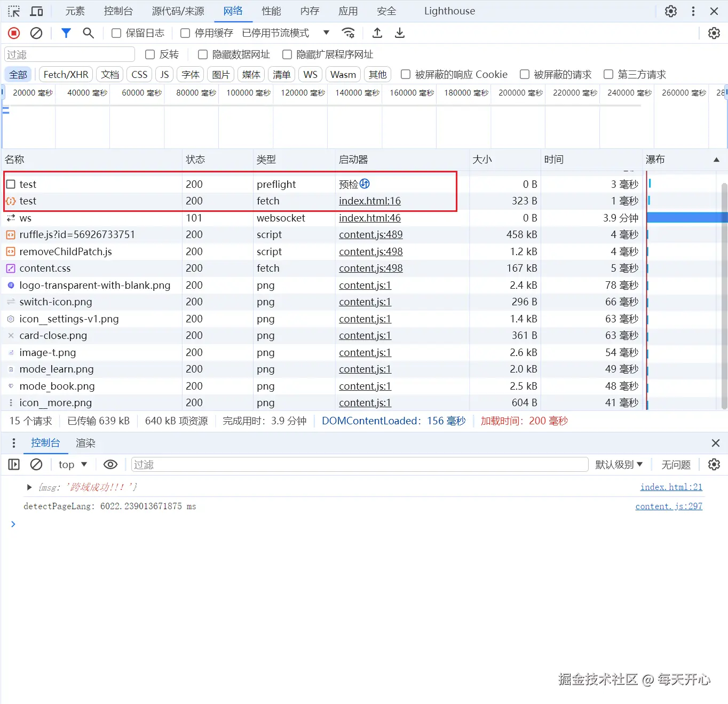This screenshot has width=728, height=704.
Task: Check 被屏蔽的请求 option
Action: (x=525, y=74)
